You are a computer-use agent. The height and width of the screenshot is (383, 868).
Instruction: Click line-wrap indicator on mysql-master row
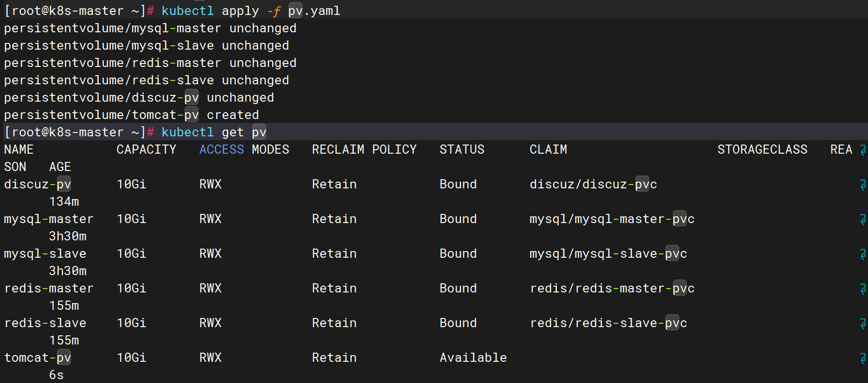(x=863, y=220)
